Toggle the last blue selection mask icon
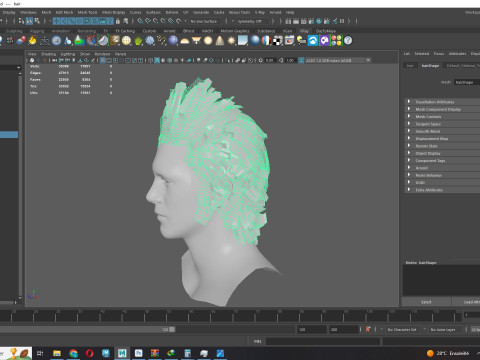 pos(110,21)
